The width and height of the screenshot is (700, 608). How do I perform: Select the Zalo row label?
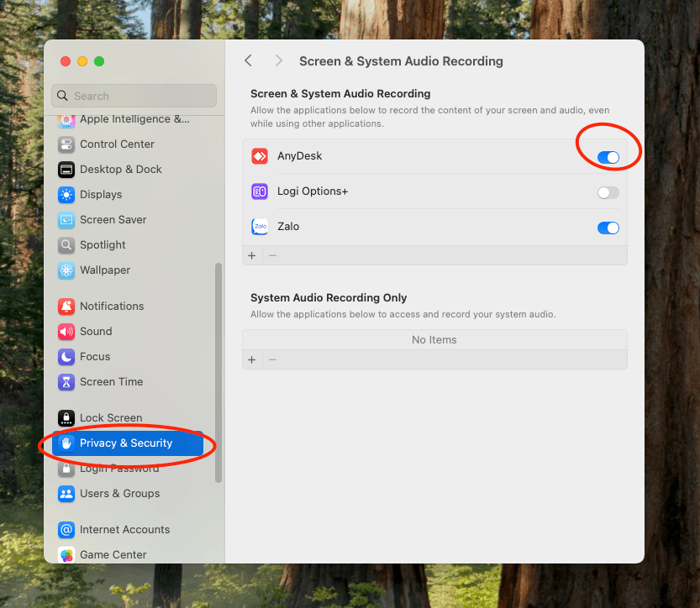(288, 227)
